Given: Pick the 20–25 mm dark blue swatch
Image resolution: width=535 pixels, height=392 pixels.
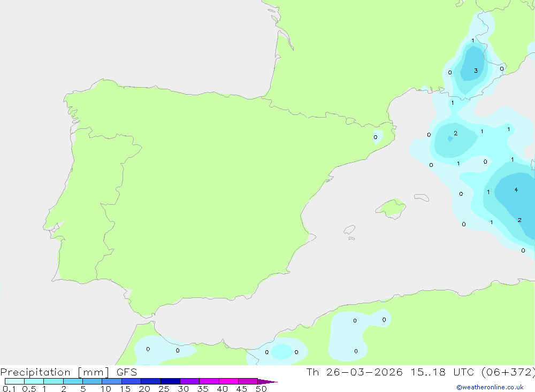Looking at the screenshot, I should coord(150,381).
